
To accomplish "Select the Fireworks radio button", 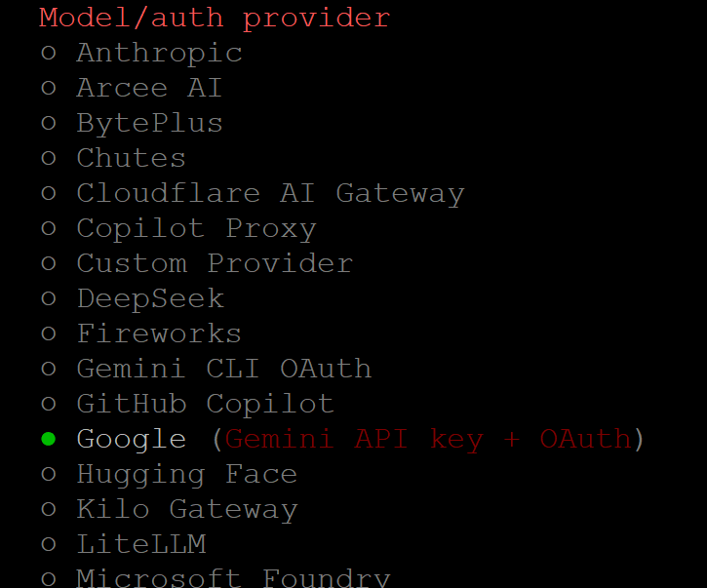I will tap(49, 334).
